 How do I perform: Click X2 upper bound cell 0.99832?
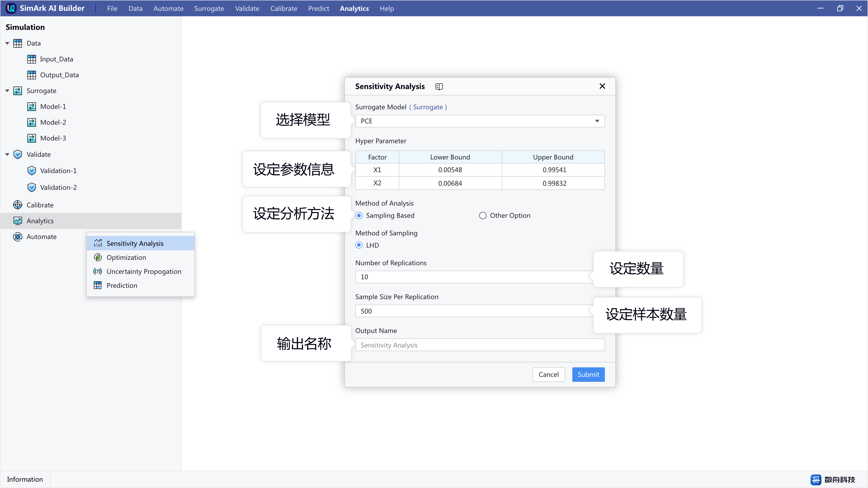tap(553, 183)
